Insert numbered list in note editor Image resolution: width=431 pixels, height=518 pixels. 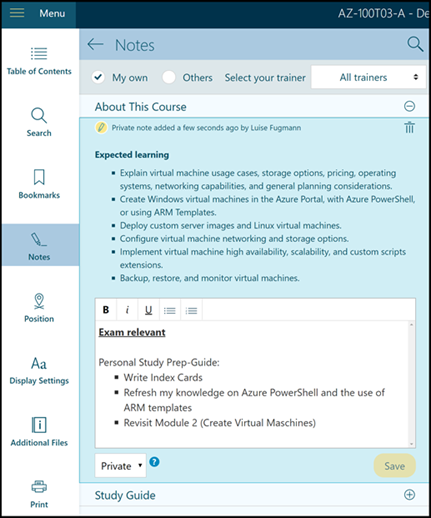pos(191,310)
